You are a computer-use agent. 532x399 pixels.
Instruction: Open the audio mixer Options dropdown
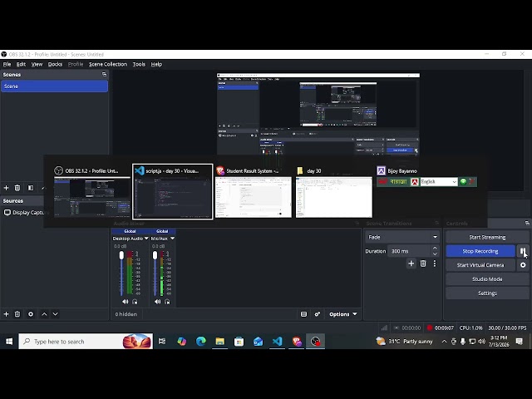343,314
